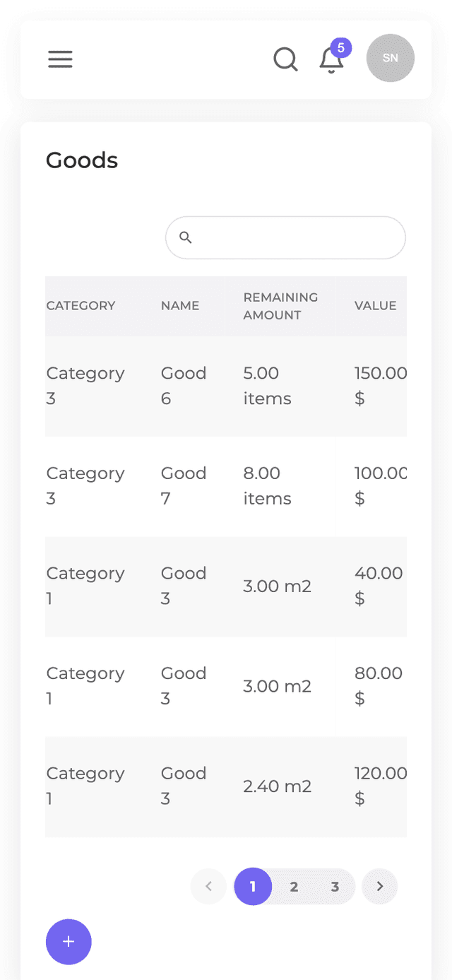Open notifications bell with 5 badge
The width and height of the screenshot is (452, 980).
tap(331, 59)
